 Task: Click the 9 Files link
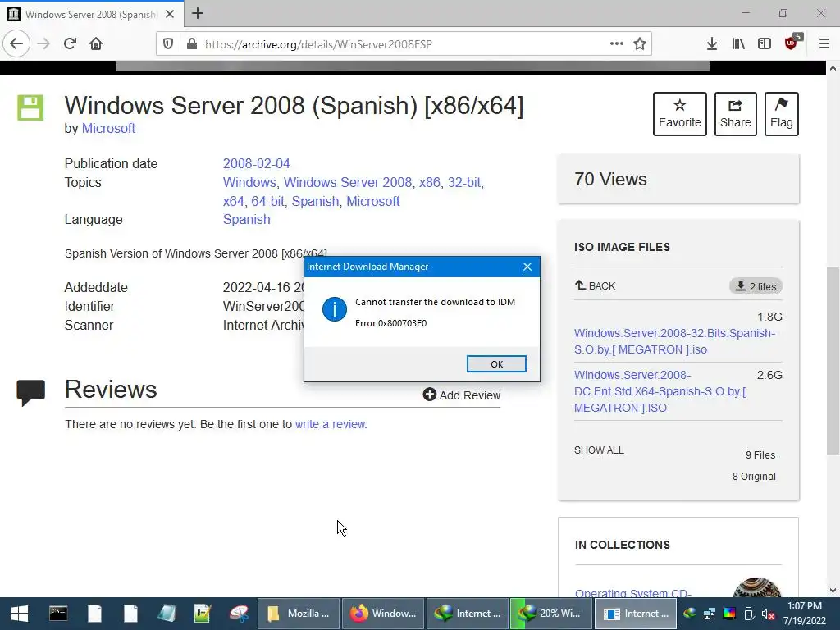[x=760, y=454]
